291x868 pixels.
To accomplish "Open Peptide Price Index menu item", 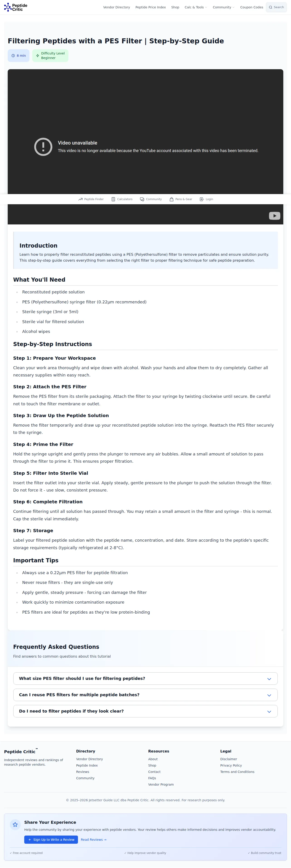I will click(x=150, y=7).
